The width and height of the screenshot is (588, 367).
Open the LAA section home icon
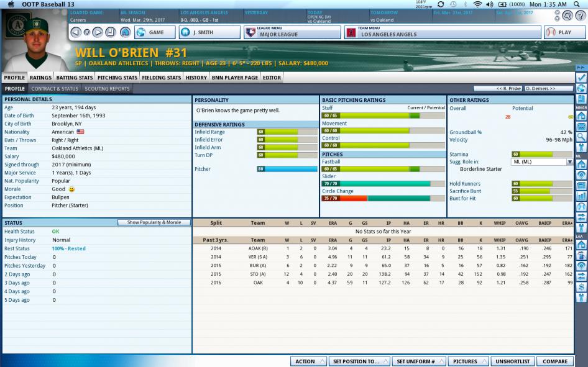point(581,245)
